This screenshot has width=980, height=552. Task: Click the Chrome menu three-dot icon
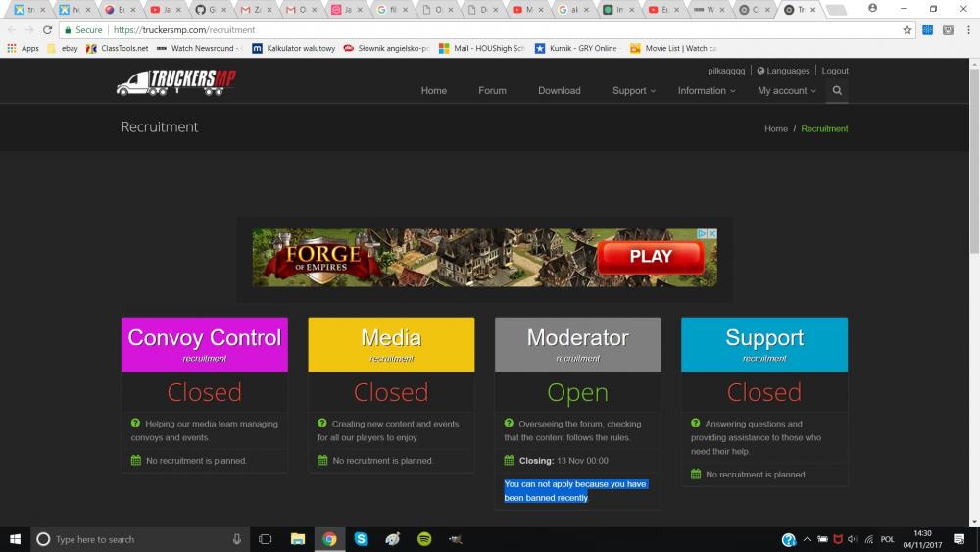pyautogui.click(x=966, y=30)
